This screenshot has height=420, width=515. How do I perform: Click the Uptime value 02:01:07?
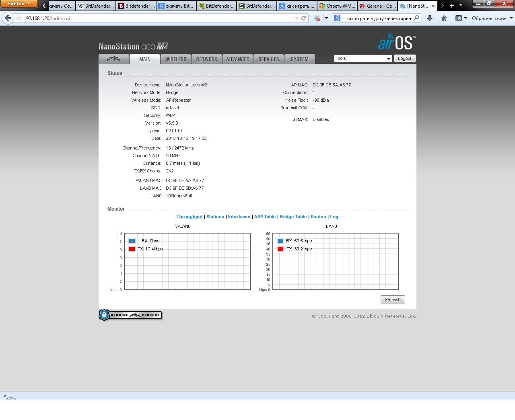coord(174,131)
